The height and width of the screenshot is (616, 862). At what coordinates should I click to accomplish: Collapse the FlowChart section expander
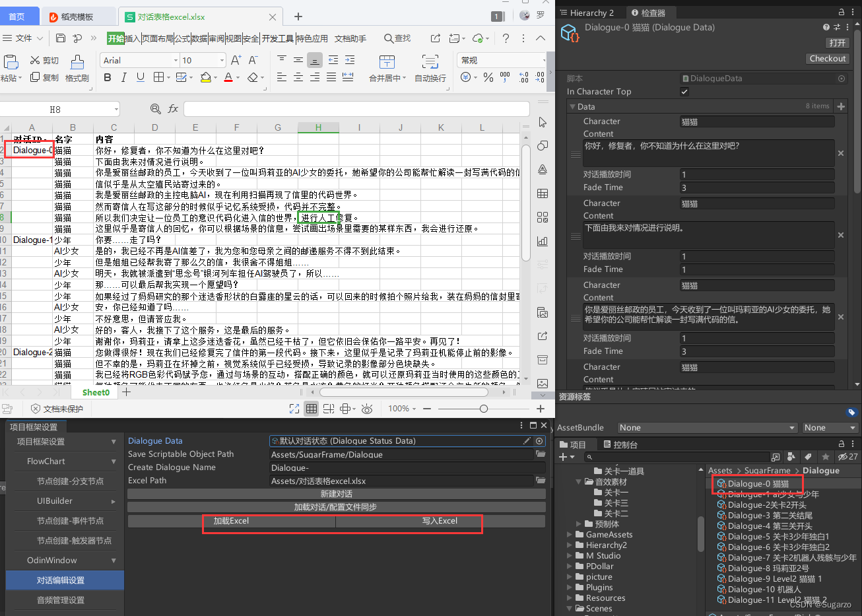tap(114, 462)
